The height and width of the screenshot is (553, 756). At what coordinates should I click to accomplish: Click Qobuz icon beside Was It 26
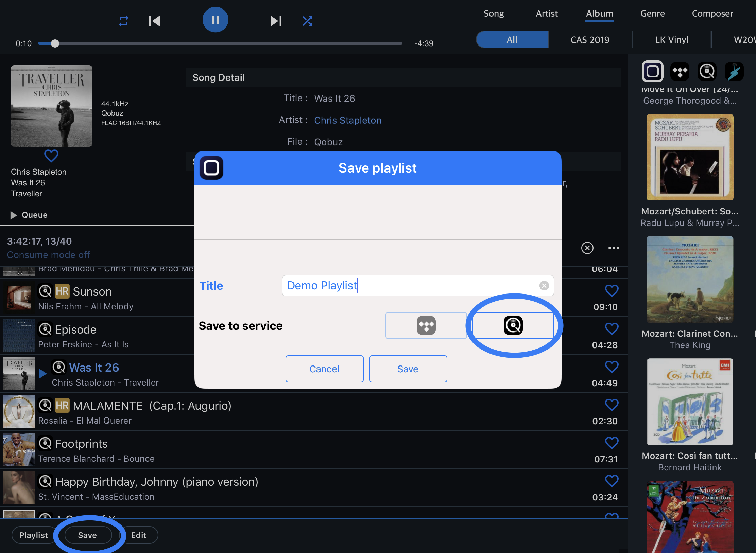pyautogui.click(x=59, y=367)
